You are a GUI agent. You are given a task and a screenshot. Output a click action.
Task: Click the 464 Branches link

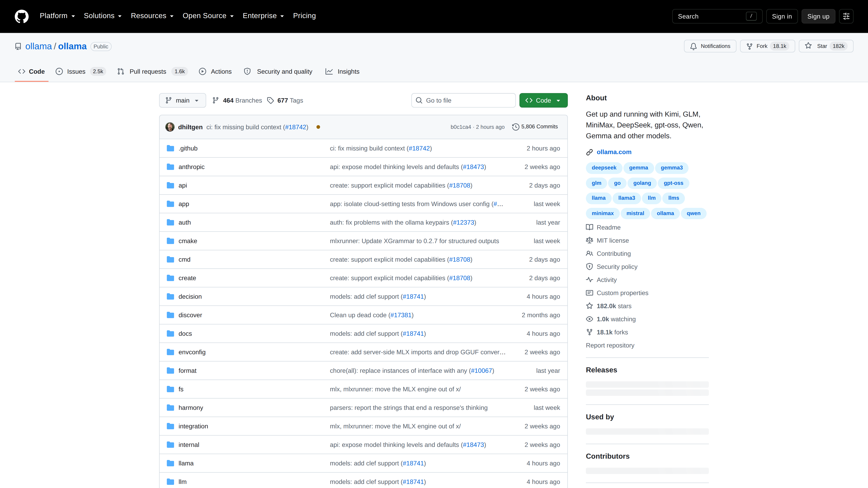(237, 100)
